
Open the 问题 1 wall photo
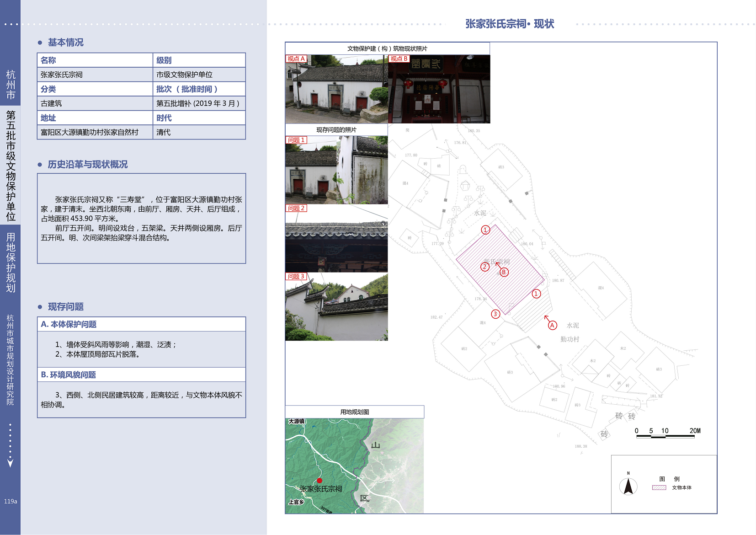(336, 170)
